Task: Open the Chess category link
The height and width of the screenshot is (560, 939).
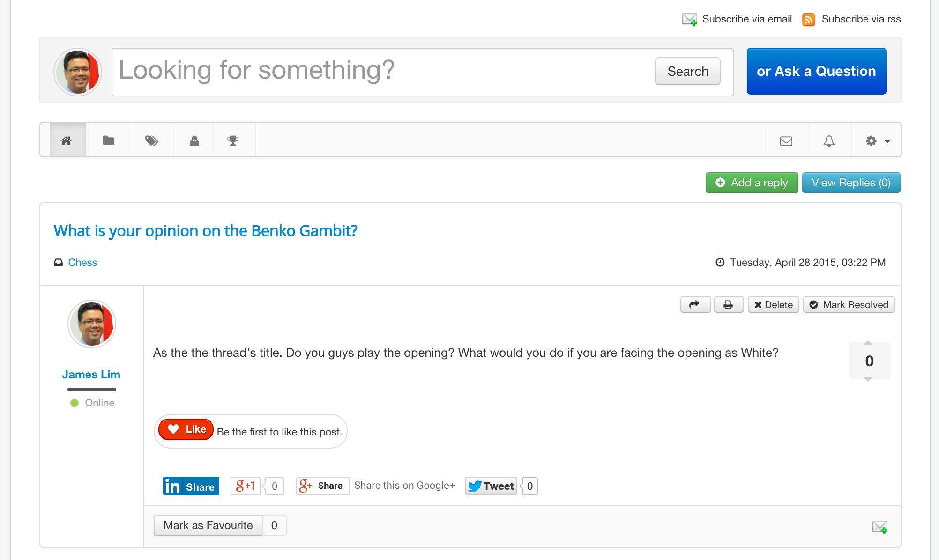Action: click(x=82, y=263)
